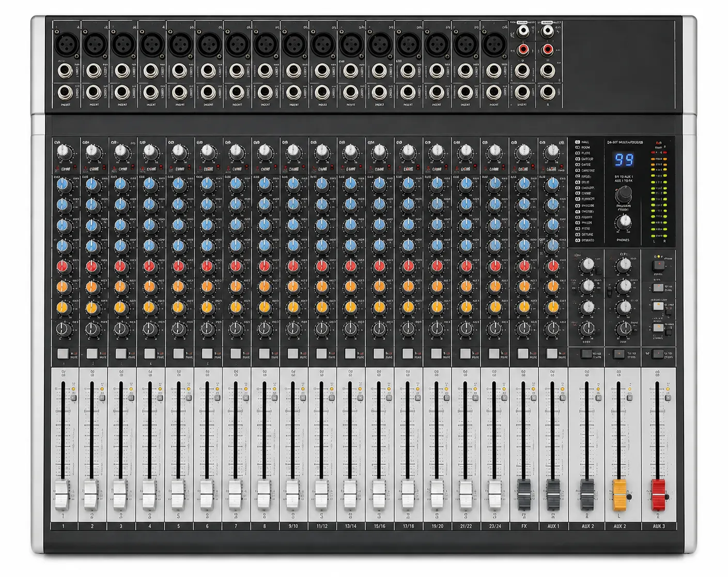Toggle the mute button on channel 23/24
This screenshot has height=577, width=728.
(x=494, y=354)
